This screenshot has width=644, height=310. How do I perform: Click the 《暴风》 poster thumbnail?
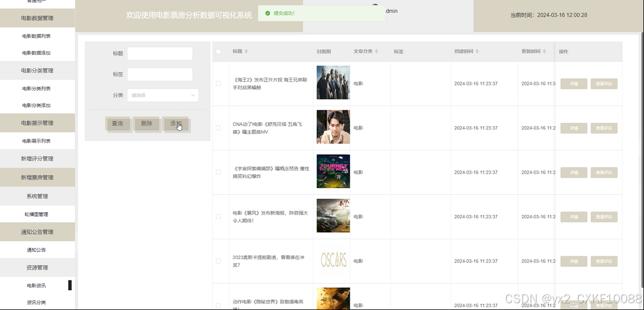[x=333, y=216]
